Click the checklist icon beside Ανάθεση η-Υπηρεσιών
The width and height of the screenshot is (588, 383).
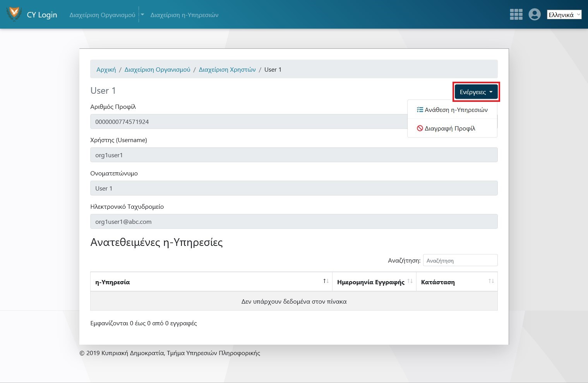[x=420, y=110]
